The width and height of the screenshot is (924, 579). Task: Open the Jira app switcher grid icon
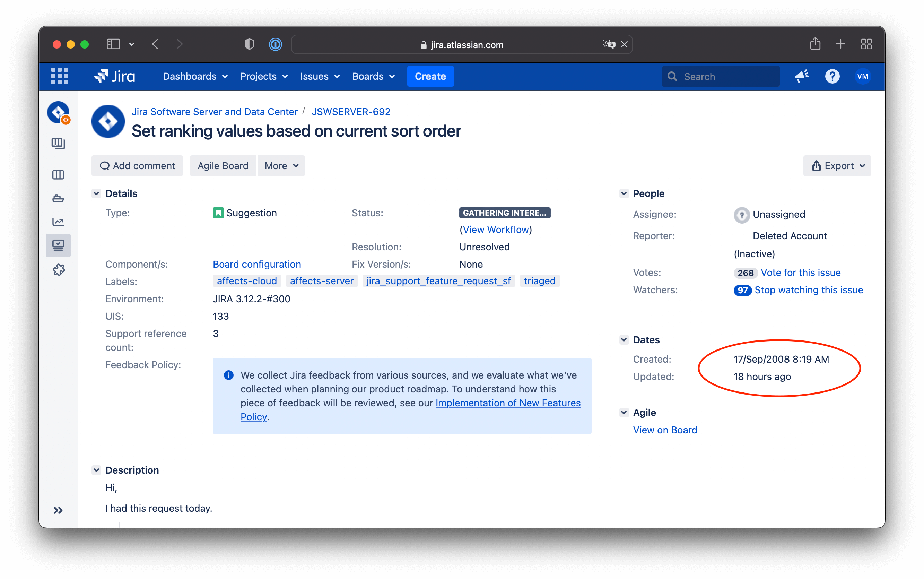click(x=59, y=76)
